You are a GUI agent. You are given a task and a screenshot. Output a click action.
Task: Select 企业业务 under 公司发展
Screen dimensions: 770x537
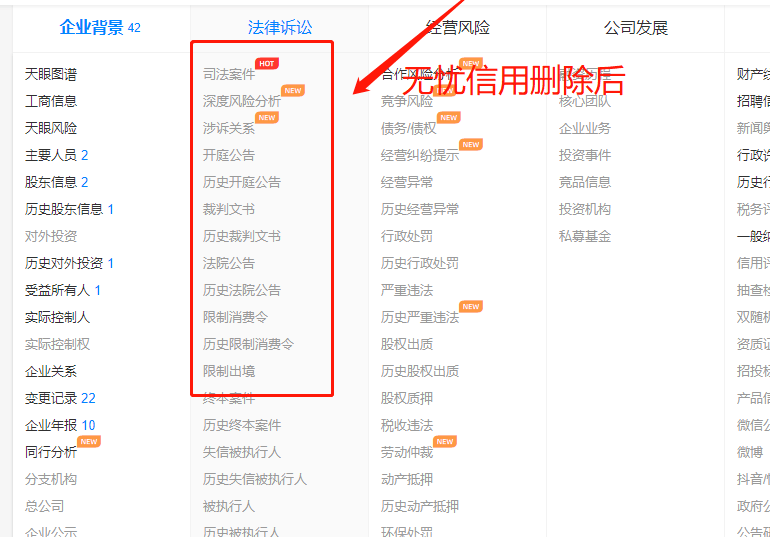tap(585, 129)
